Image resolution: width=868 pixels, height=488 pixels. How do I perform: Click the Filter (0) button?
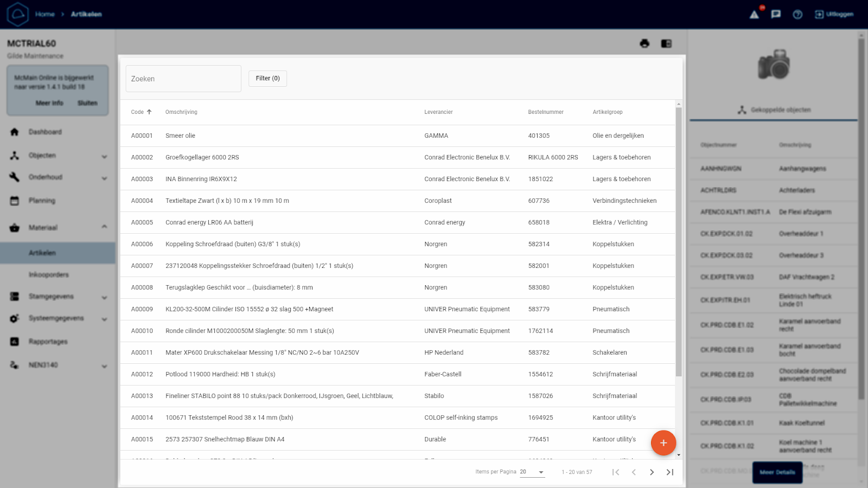(x=267, y=79)
